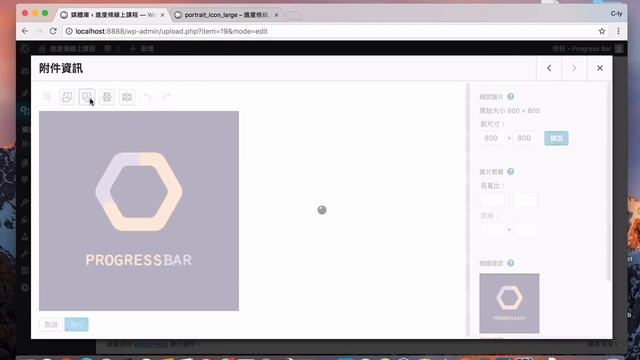Click the large PROGRESSBAR logo image preview
This screenshot has height=360, width=640.
tap(139, 211)
